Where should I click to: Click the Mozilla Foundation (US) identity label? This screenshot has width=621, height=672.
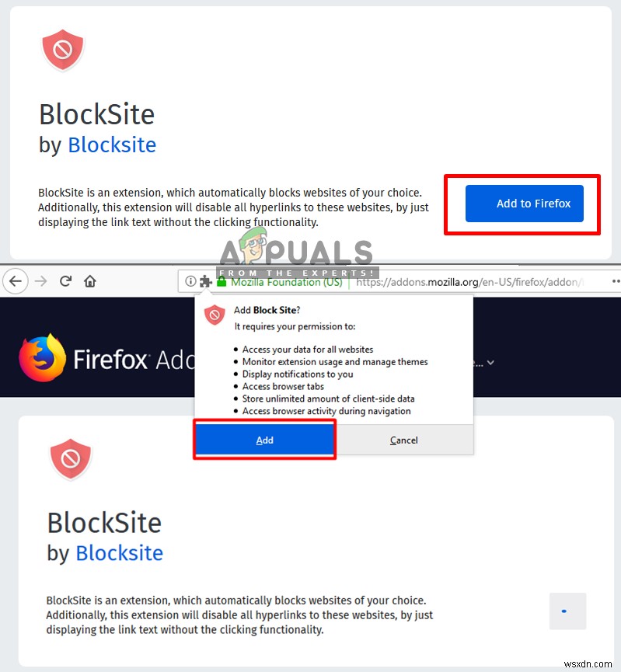coord(287,282)
